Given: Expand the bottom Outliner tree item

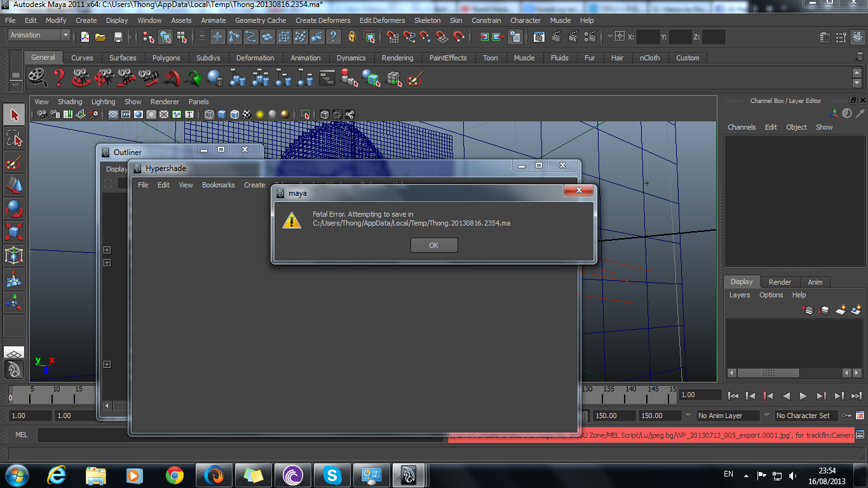Looking at the screenshot, I should 107,365.
